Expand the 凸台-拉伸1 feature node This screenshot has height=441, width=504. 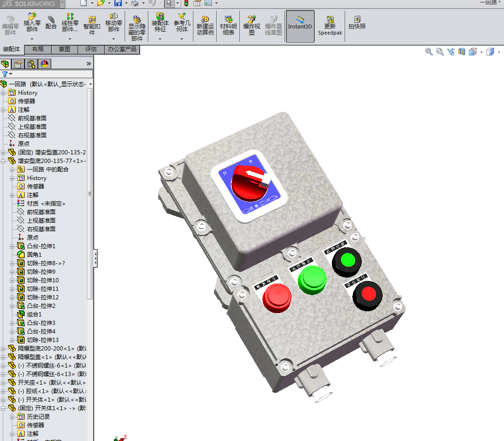(x=12, y=246)
